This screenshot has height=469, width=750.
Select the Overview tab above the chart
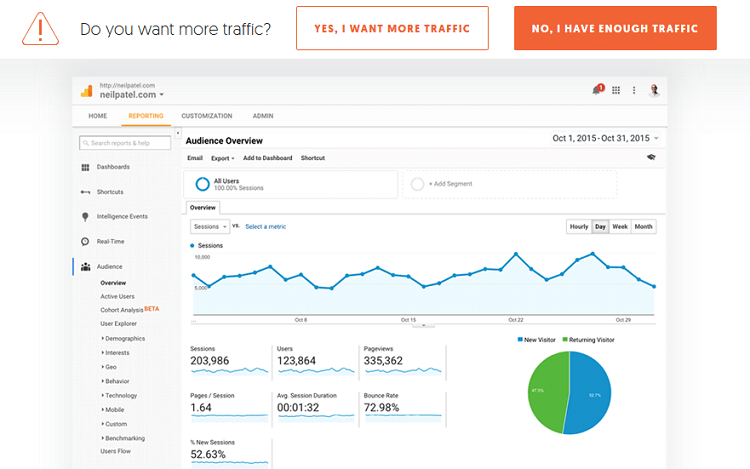pos(203,207)
